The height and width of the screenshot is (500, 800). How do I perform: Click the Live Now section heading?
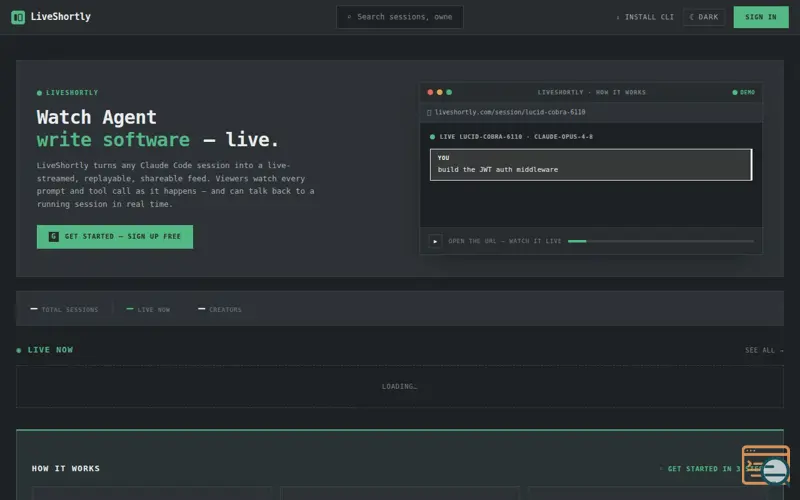point(45,350)
